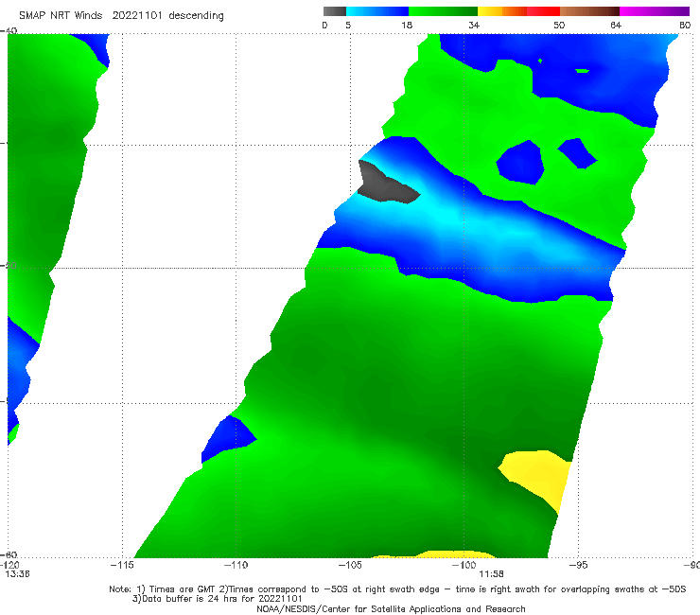Viewport: 700px width, 615px height.
Task: Click the 'NOAA/NESDIS/Center for Satellite Applications' credit
Action: click(391, 608)
